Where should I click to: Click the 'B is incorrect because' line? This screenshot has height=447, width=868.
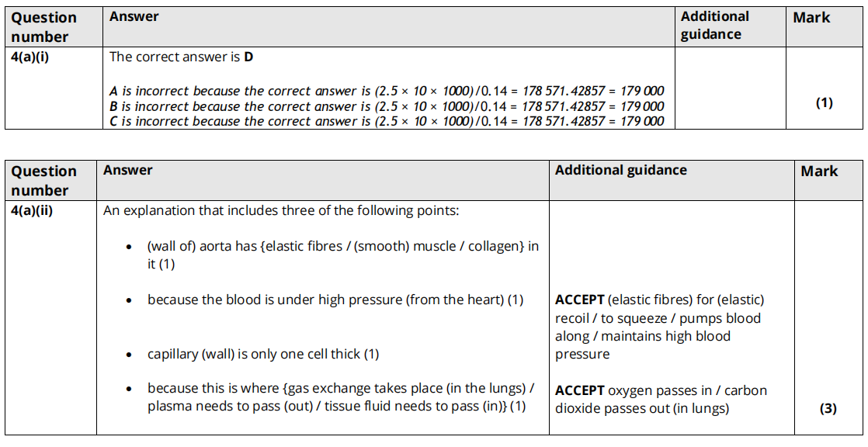point(387,106)
